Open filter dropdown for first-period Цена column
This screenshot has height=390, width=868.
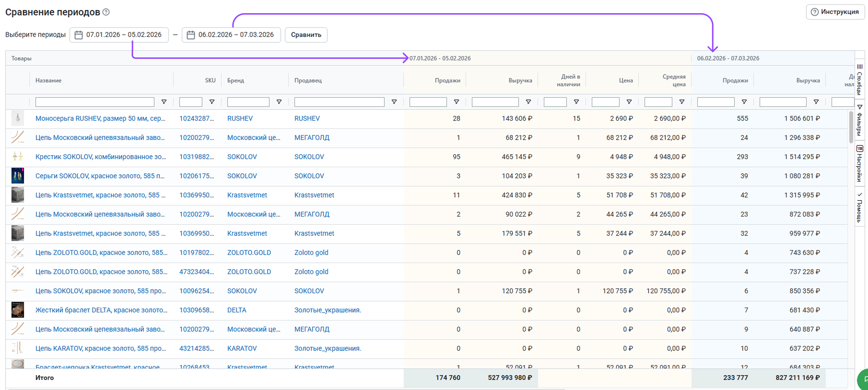(629, 102)
